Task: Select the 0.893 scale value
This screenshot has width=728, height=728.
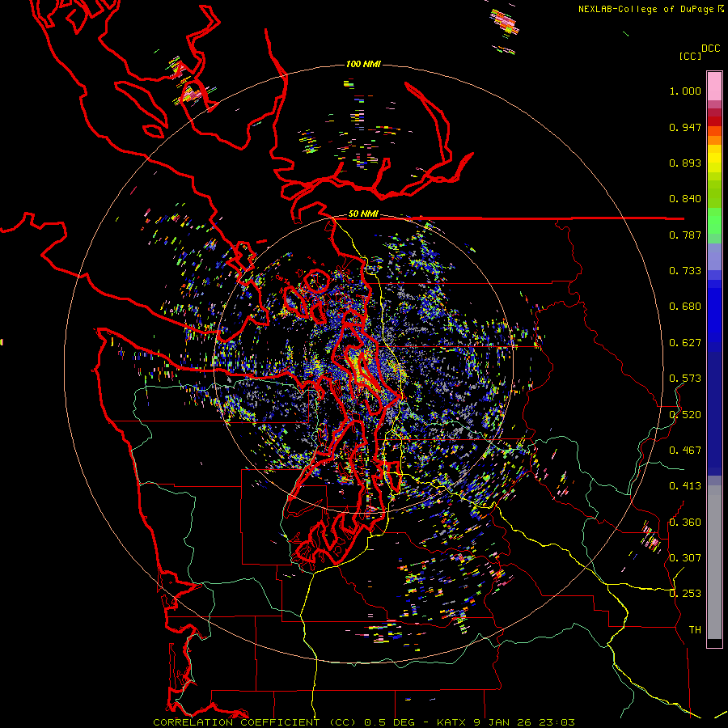Action: (685, 163)
